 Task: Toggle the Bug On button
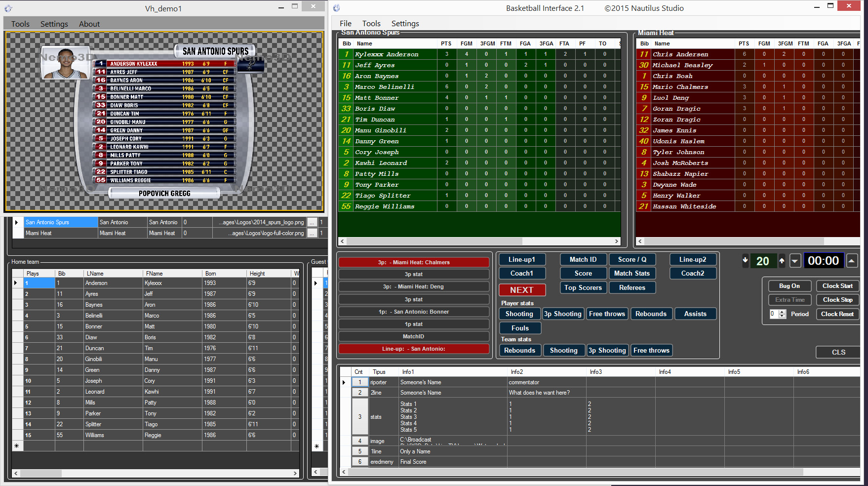click(x=789, y=286)
